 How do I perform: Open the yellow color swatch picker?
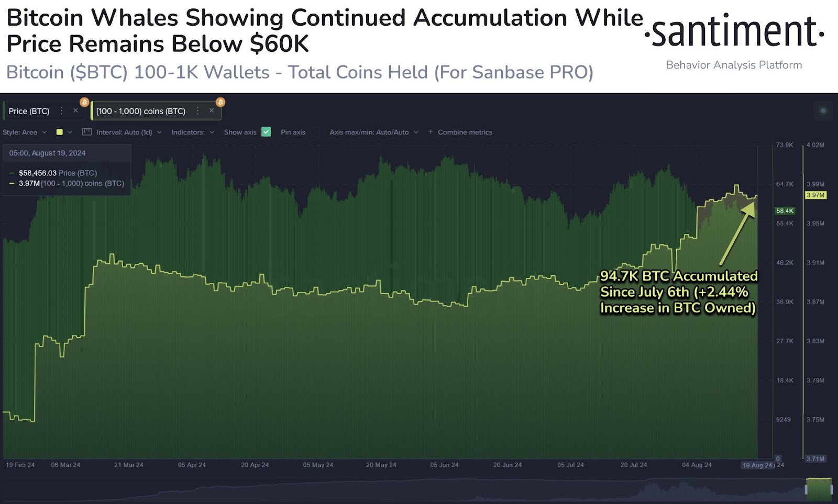[x=60, y=132]
